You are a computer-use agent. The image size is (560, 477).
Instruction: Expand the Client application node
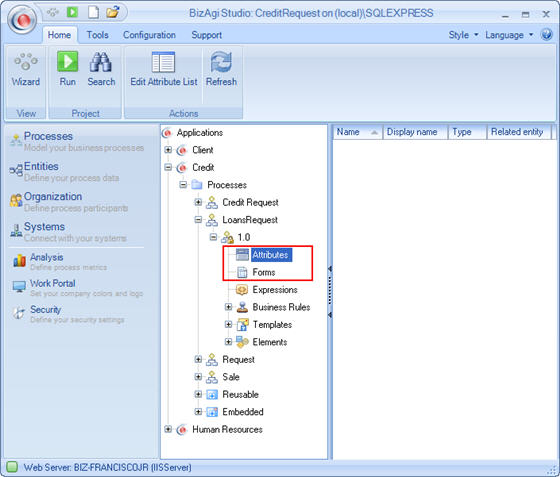tap(168, 150)
